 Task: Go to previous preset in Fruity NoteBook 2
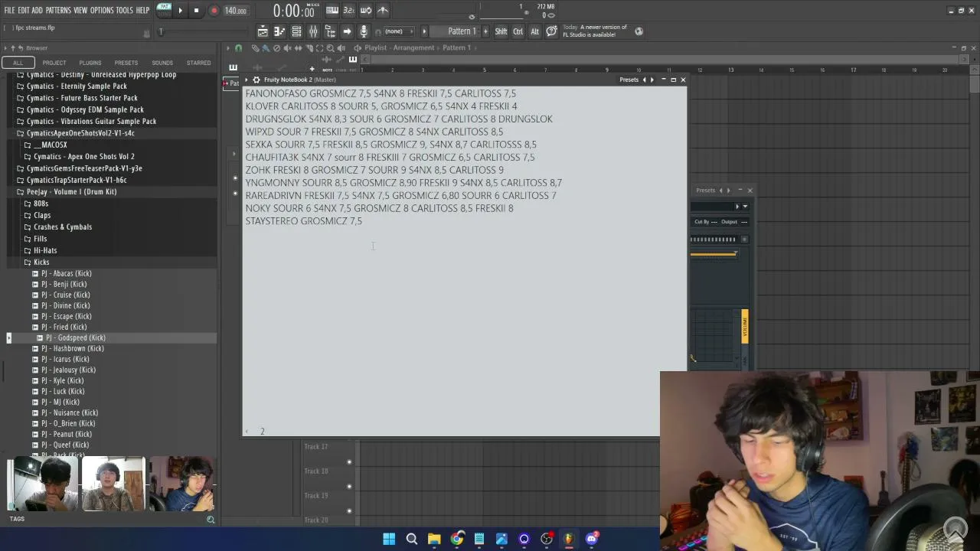point(644,80)
